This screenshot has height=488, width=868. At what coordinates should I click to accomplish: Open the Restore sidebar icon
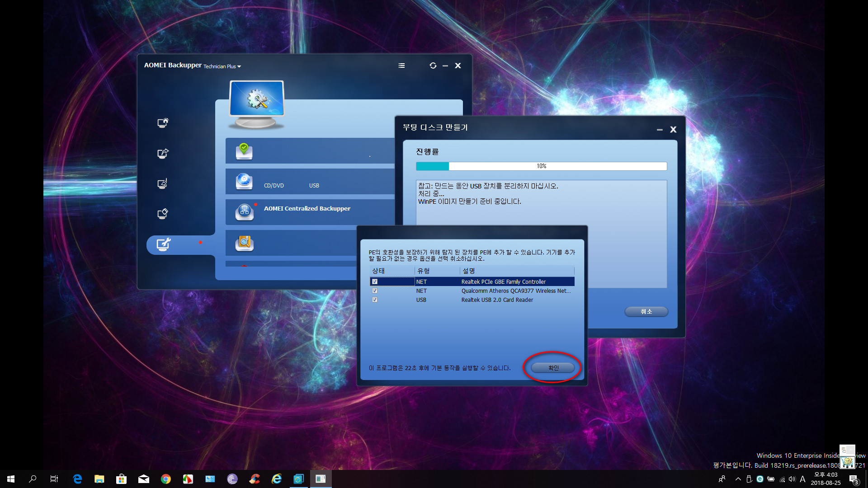[x=162, y=183]
